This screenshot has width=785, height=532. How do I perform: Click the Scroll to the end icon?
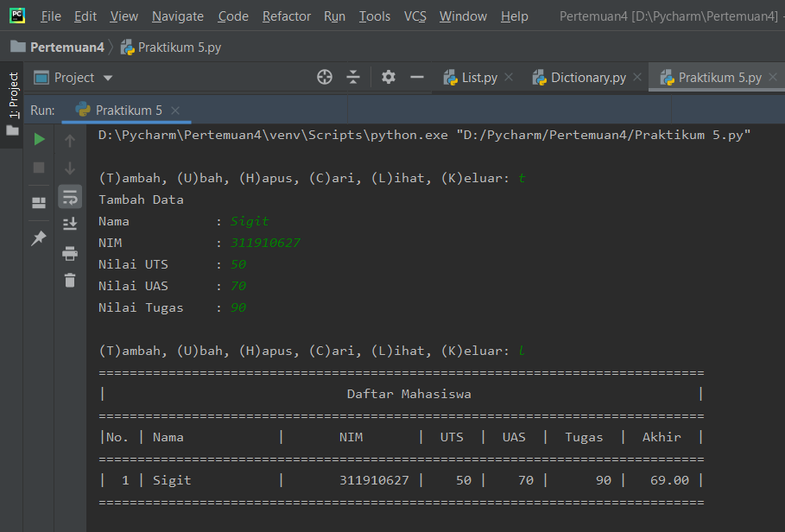[x=70, y=224]
